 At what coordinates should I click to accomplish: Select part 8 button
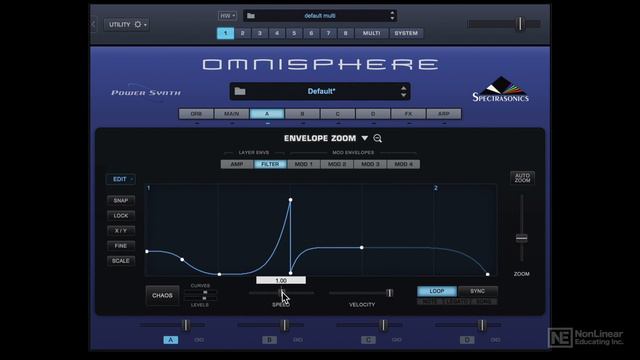pos(345,33)
